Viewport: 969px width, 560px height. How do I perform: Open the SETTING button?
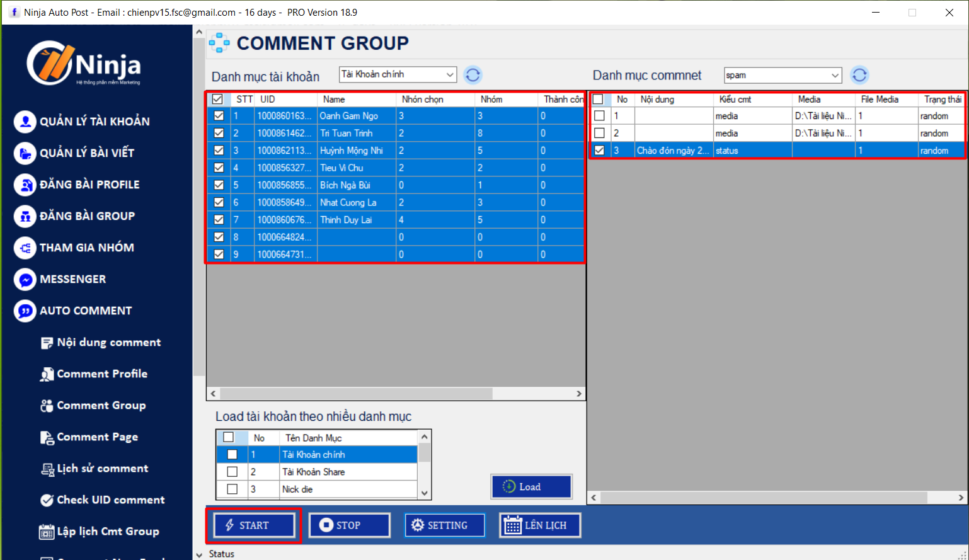pos(445,525)
